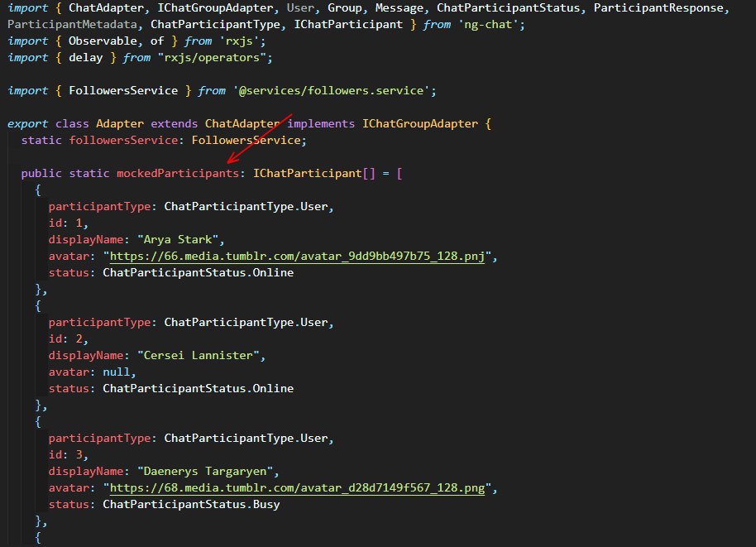This screenshot has width=756, height=547.
Task: Open the Arya Stark avatar .pnj URL
Action: tap(297, 257)
